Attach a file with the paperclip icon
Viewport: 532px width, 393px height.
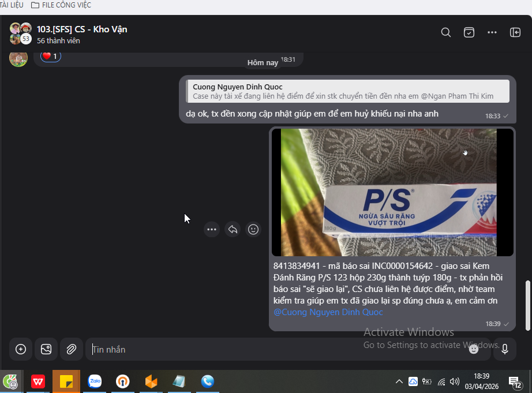click(x=71, y=349)
